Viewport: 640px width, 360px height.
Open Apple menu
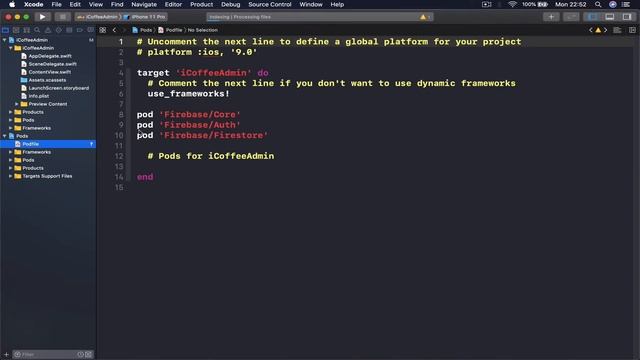[12, 4]
